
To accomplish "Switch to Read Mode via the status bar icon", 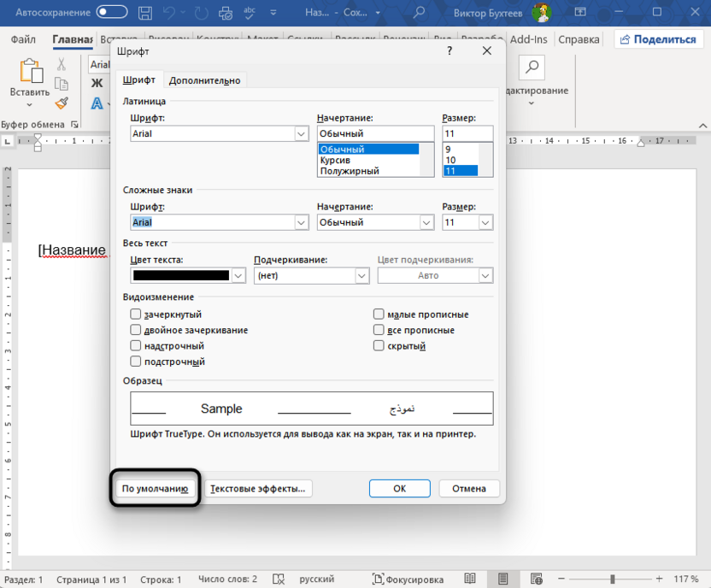I will click(470, 579).
